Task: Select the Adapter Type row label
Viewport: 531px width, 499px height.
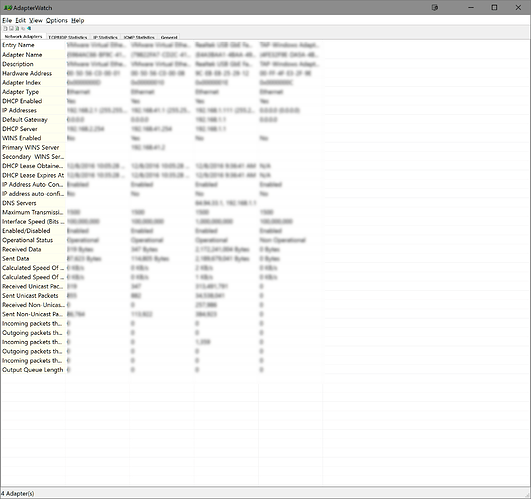Action: coord(20,92)
